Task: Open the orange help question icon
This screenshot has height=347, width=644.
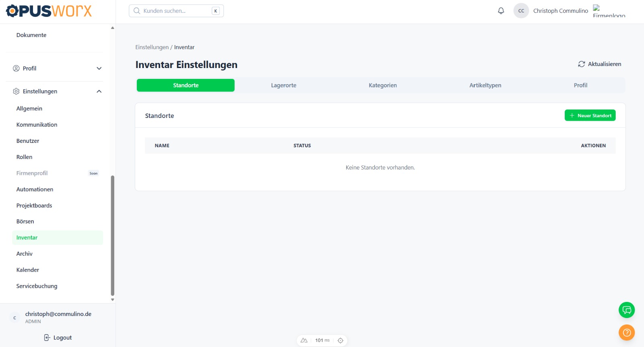Action: point(627,333)
